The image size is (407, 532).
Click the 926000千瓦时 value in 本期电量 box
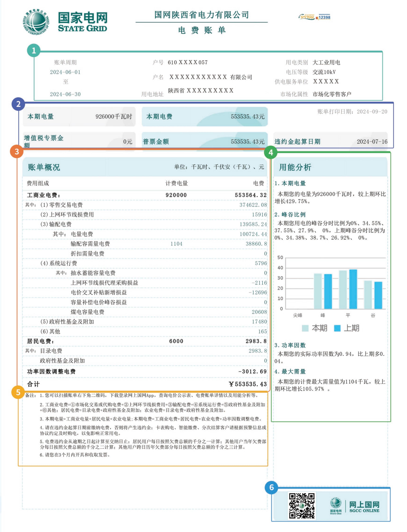114,117
